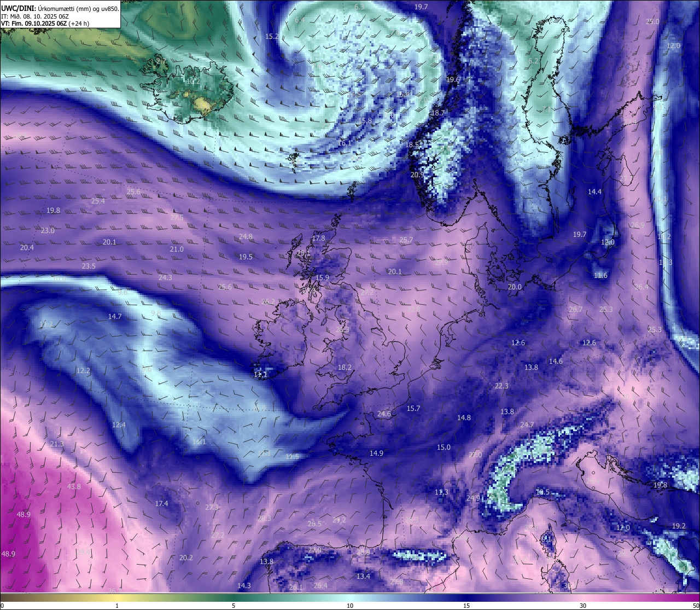Click the 13.4 value label near bottom edge
Viewport: 700px width, 610px height.
(x=363, y=576)
